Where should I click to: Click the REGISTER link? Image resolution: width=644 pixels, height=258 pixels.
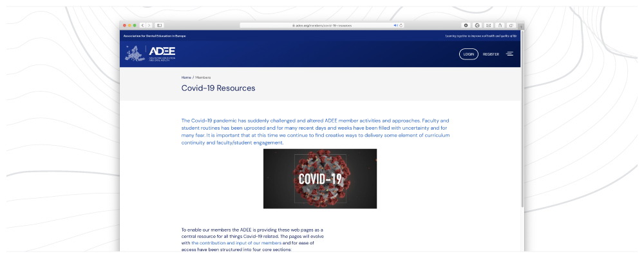click(x=491, y=54)
